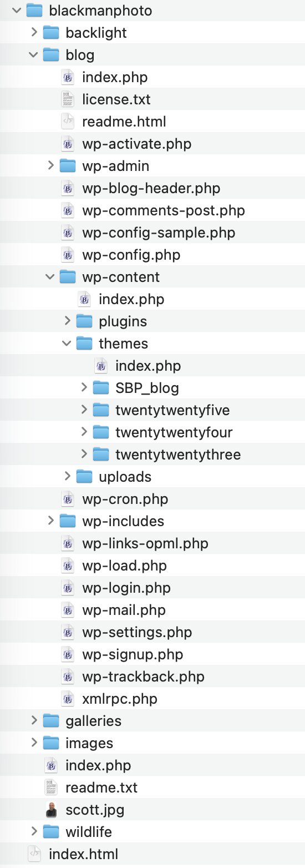Expand the wp-admin folder
Screen dimensions: 305x868
pos(50,166)
